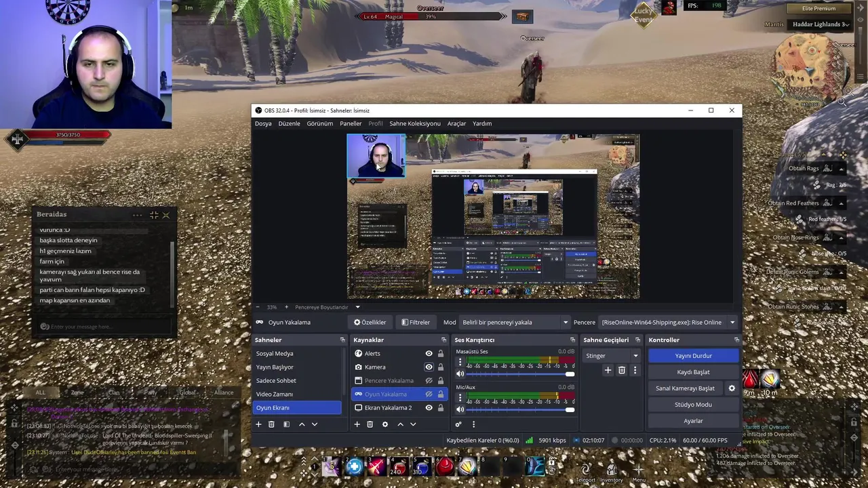Open Özellikler source properties button
The height and width of the screenshot is (488, 868).
coord(370,323)
